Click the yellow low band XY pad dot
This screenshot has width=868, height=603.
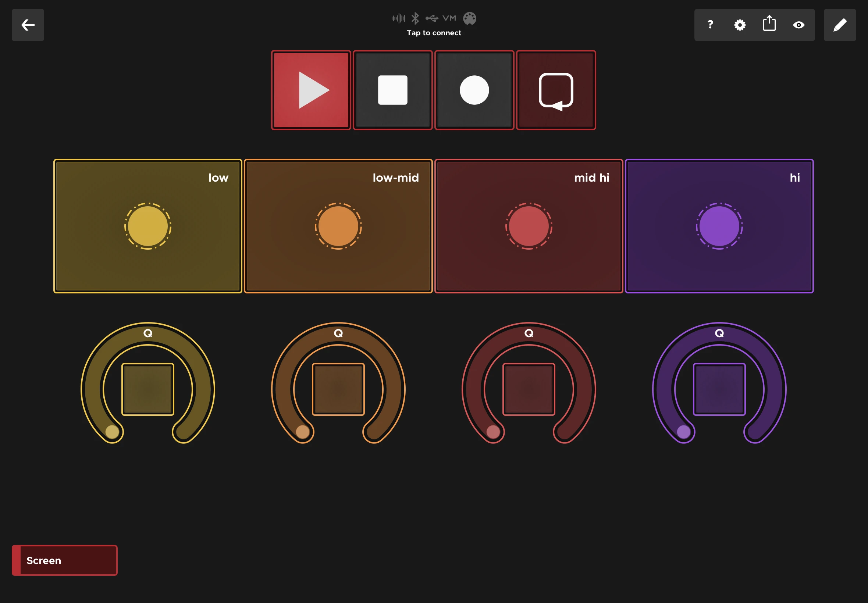148,226
